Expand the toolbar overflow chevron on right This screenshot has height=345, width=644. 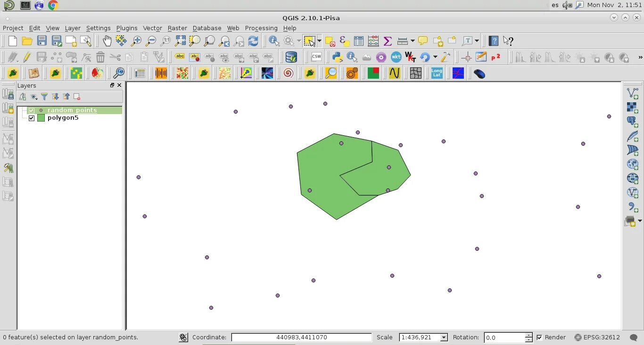coord(640,57)
